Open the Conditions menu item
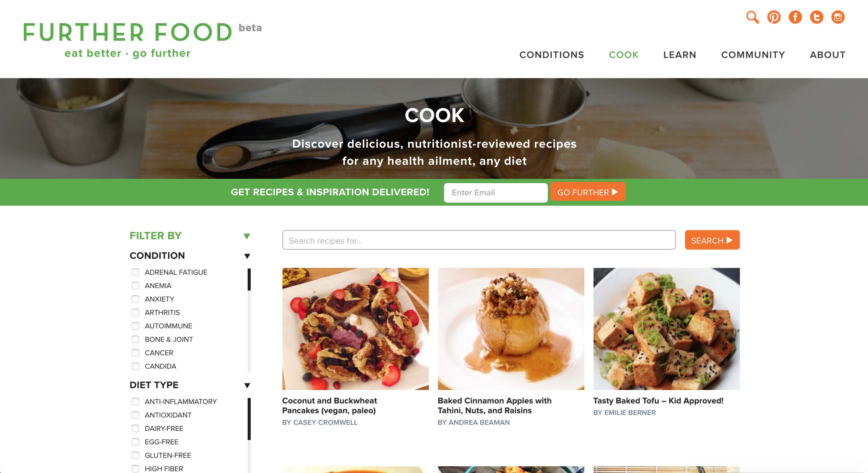 pyautogui.click(x=552, y=55)
